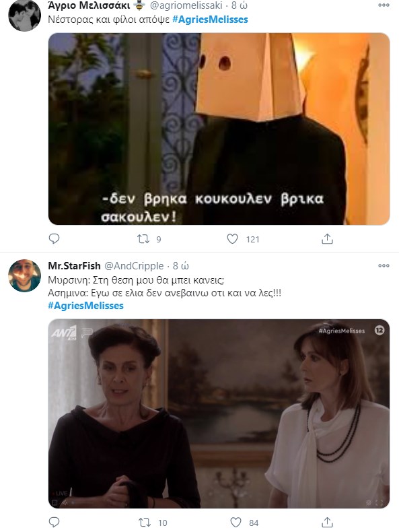Screen dimensions: 399x532
Task: Open the #AgriesMelisses hashtag in first tweet
Action: 210,20
